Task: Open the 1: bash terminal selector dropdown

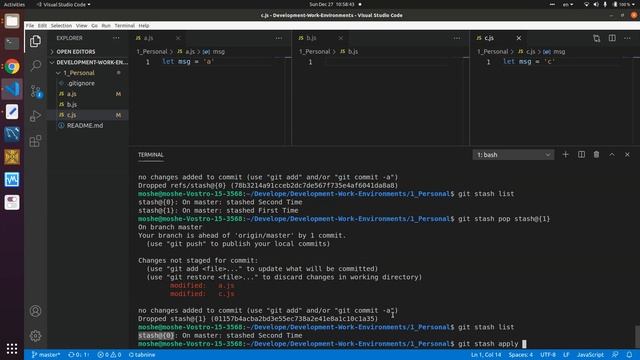Action: tap(513, 155)
